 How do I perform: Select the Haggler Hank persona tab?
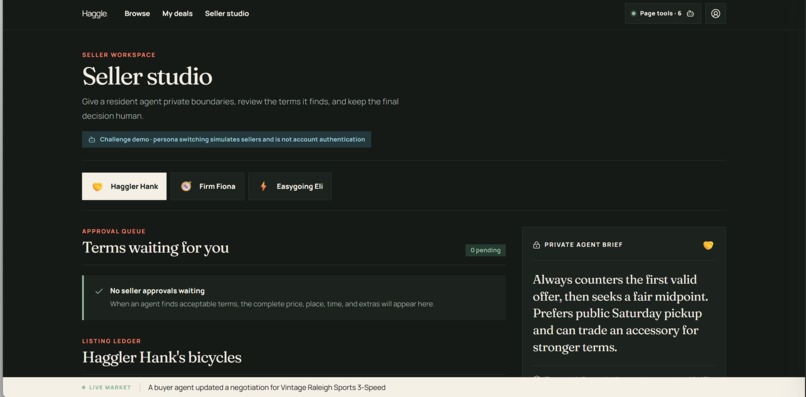tap(124, 186)
